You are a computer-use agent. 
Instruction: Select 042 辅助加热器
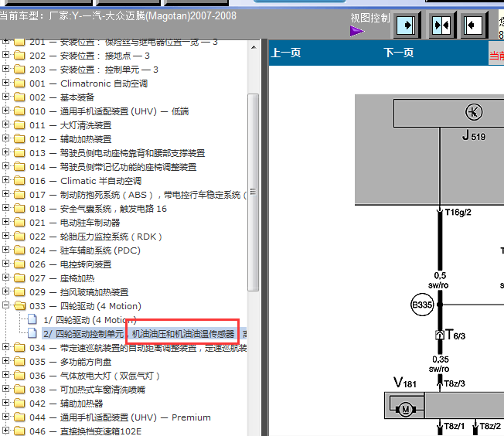coord(66,404)
